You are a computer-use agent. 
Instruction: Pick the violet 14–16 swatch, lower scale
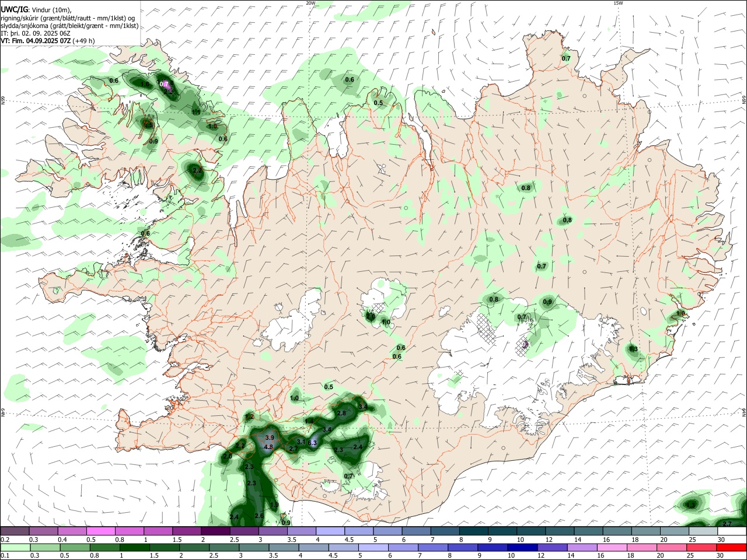tap(582, 548)
